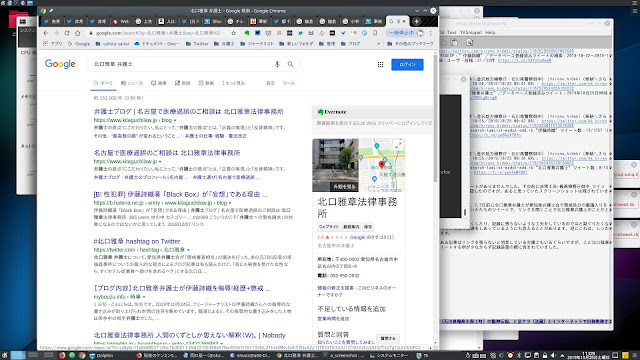Click the Chrome forward arrow button
The height and width of the screenshot is (360, 640).
(56, 33)
